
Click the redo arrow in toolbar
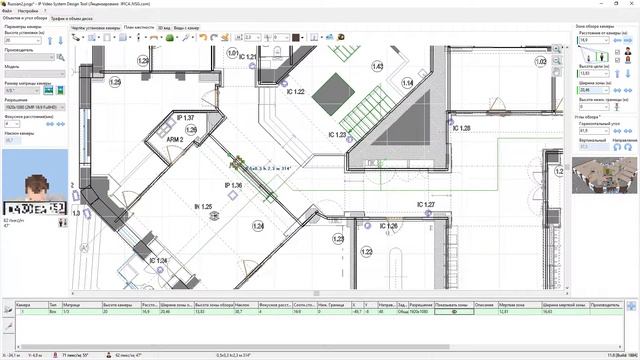coord(214,37)
